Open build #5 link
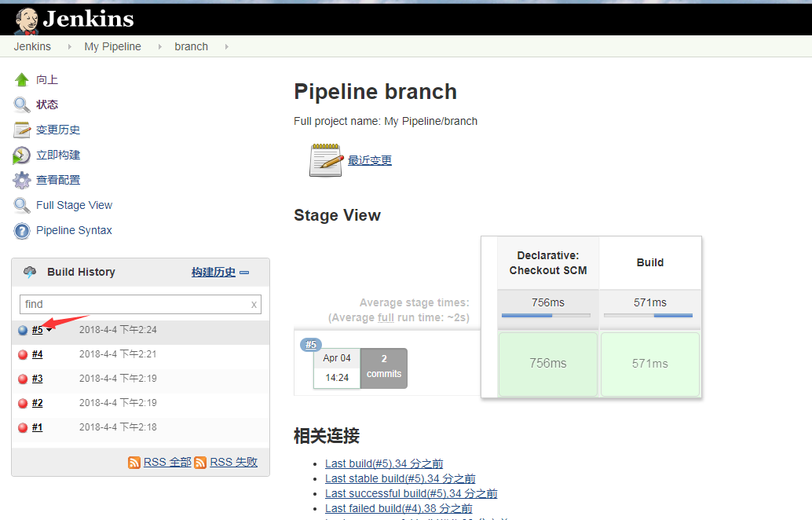This screenshot has width=812, height=520. [37, 330]
